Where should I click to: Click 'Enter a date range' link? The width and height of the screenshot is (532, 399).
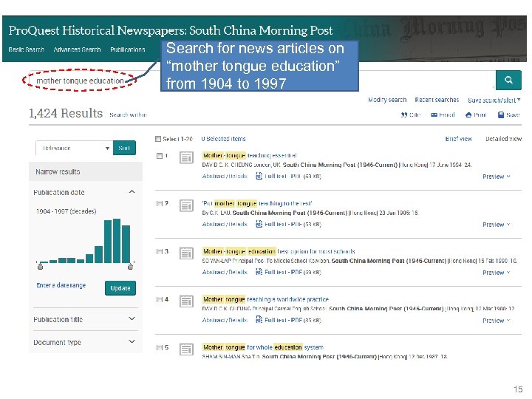pos(61,285)
